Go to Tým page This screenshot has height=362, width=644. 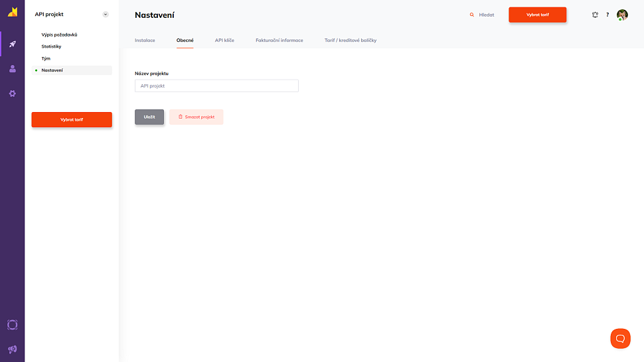point(46,58)
